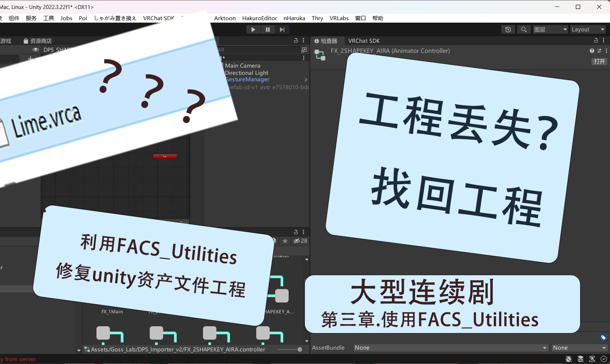Open the GestureManager prefab with its arrow

306,79
